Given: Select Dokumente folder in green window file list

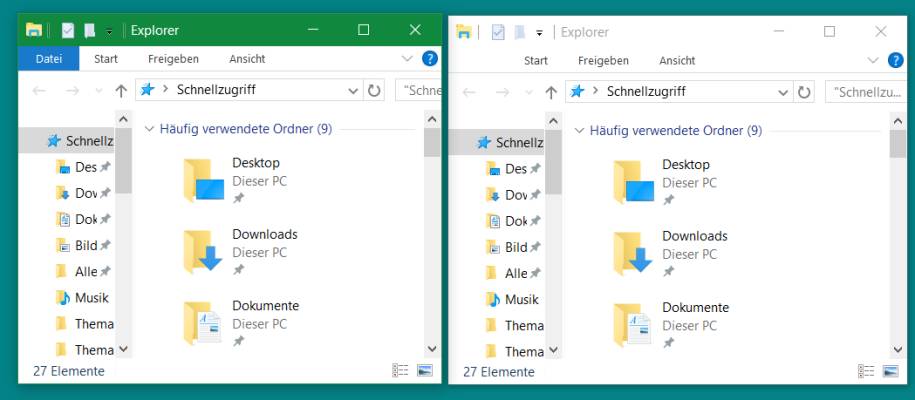Looking at the screenshot, I should pyautogui.click(x=242, y=323).
